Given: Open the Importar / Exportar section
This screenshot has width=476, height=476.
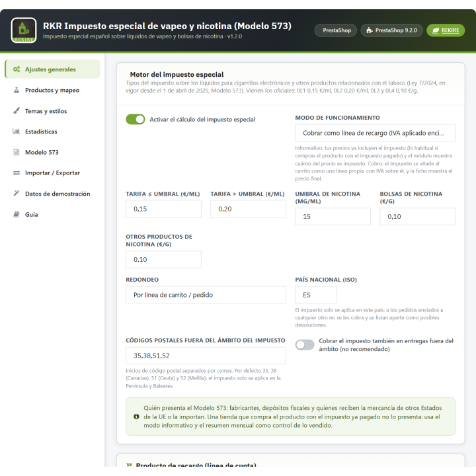Looking at the screenshot, I should pyautogui.click(x=52, y=173).
